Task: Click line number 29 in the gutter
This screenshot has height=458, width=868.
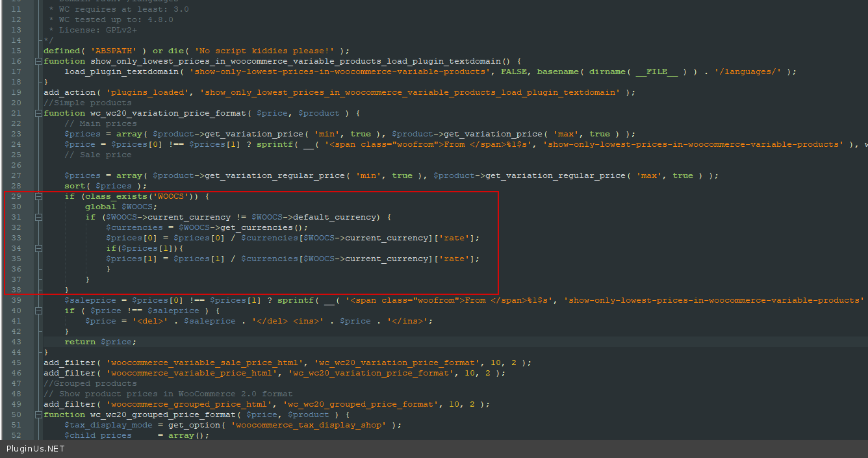Action: click(16, 196)
